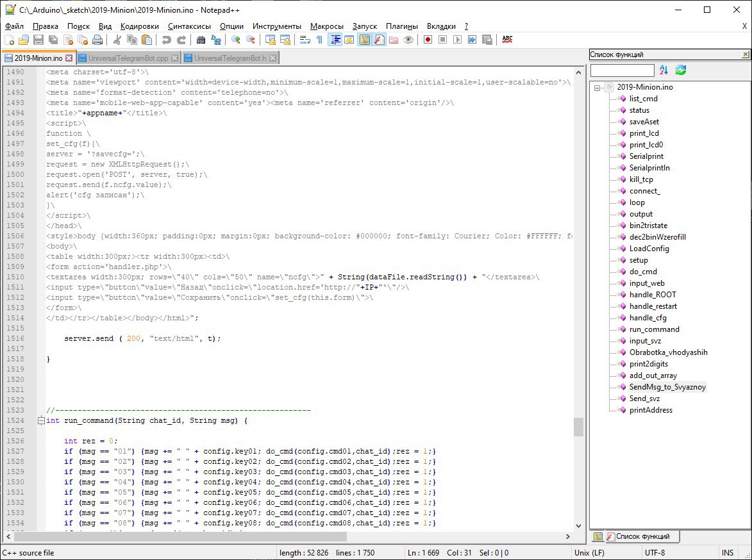
Task: Click the vertical scrollbar thumb in editor
Action: (578, 427)
